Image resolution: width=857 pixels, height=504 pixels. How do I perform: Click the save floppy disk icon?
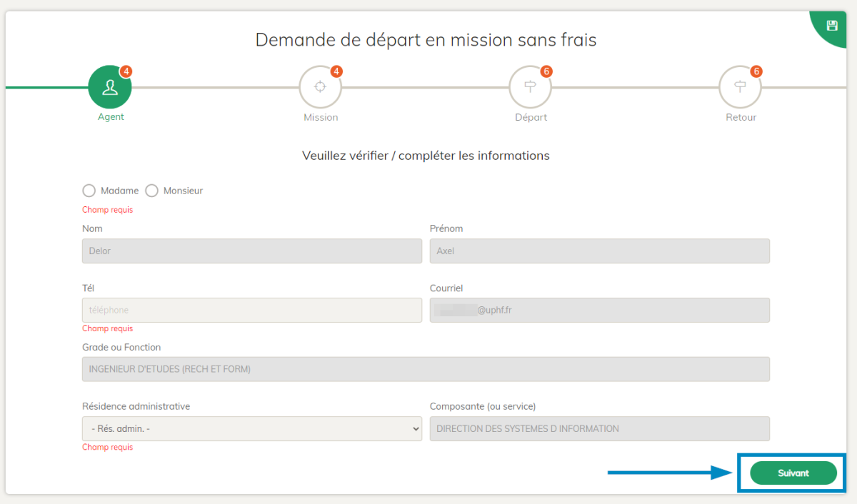click(831, 26)
